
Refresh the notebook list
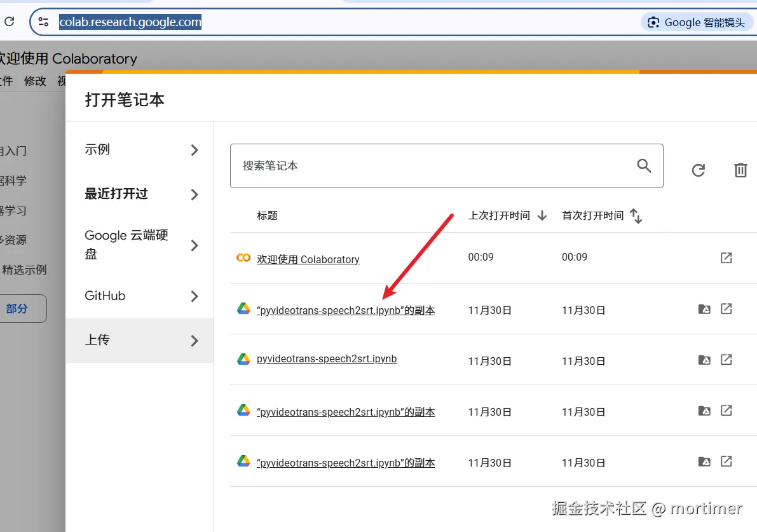pos(698,170)
